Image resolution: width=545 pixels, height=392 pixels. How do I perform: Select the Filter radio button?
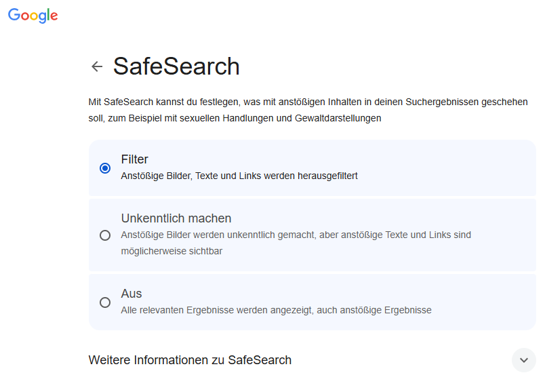click(x=105, y=168)
